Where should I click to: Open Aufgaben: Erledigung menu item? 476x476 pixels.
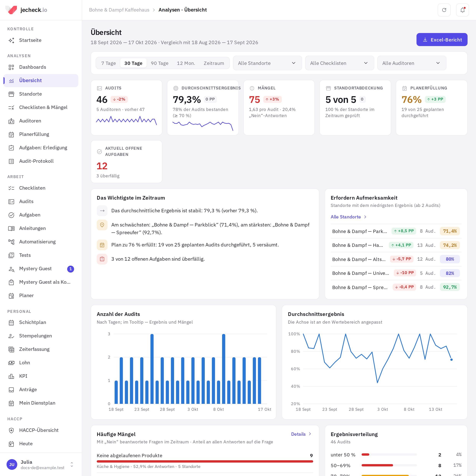coord(41,148)
